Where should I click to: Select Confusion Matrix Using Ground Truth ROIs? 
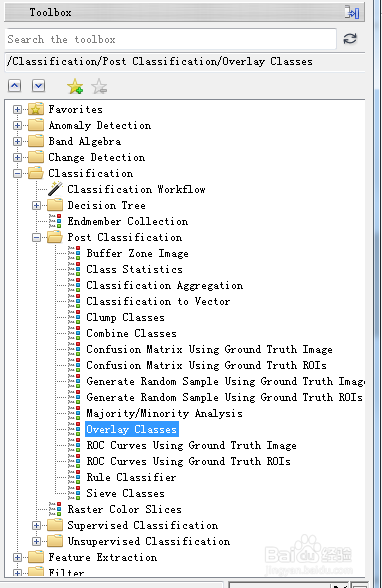(207, 365)
